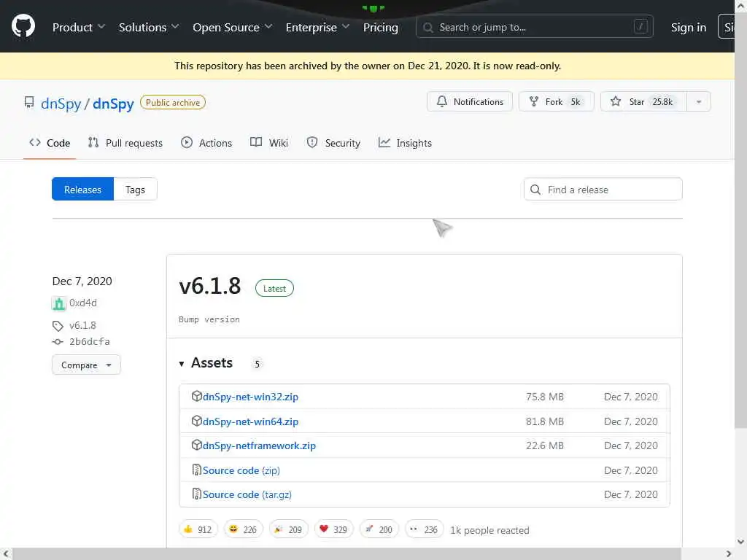The image size is (747, 560).
Task: Click file icon for Source code (tar.gz)
Action: (196, 494)
